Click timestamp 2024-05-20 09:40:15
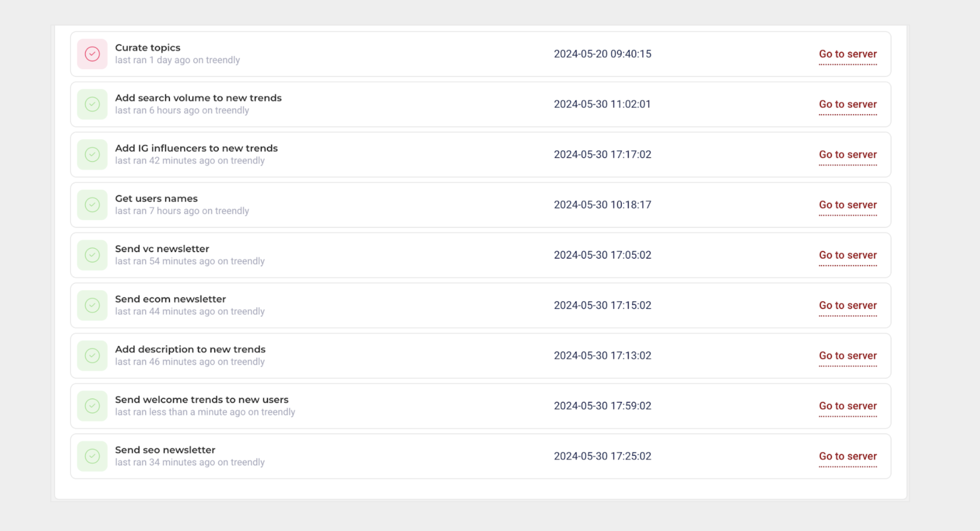The image size is (980, 531). (602, 54)
